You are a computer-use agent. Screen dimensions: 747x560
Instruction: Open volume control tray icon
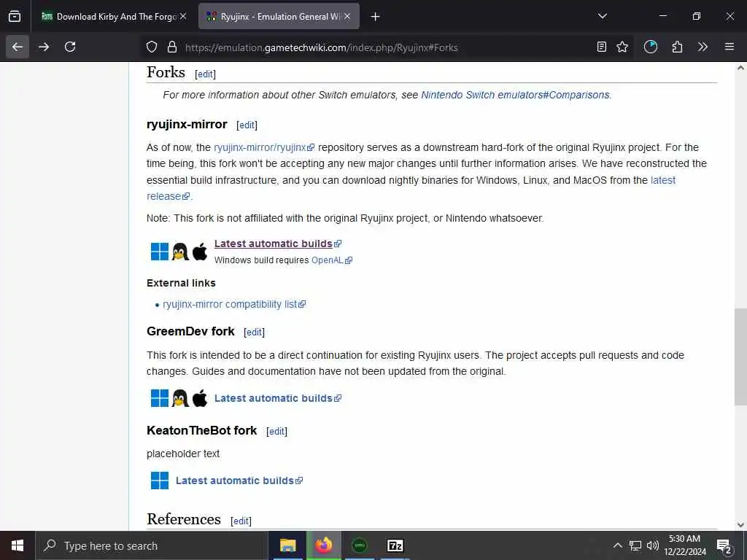pos(652,545)
